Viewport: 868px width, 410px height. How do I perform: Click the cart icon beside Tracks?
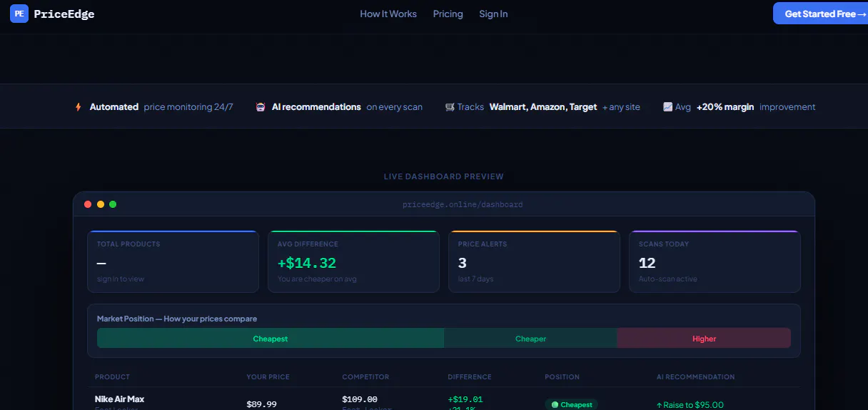pyautogui.click(x=450, y=107)
